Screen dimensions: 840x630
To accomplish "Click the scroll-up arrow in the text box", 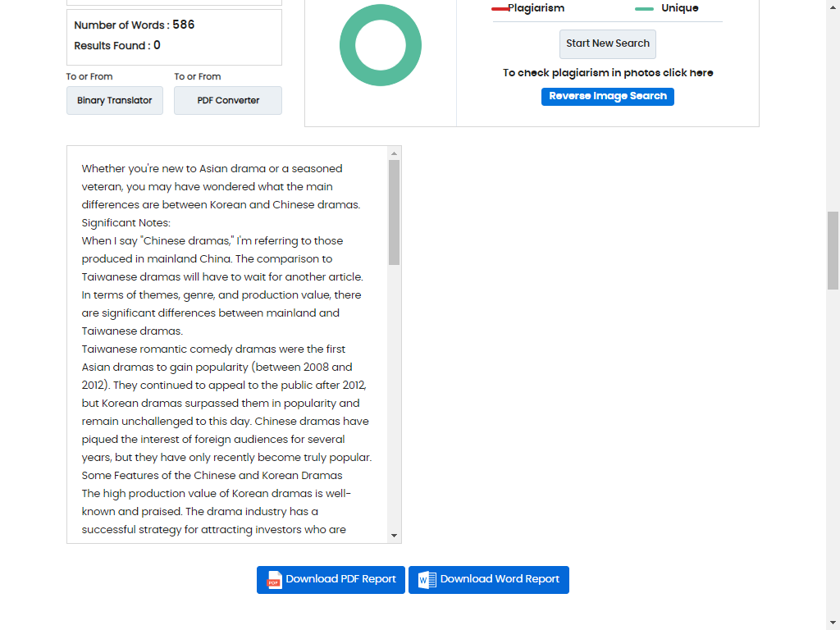I will [395, 153].
